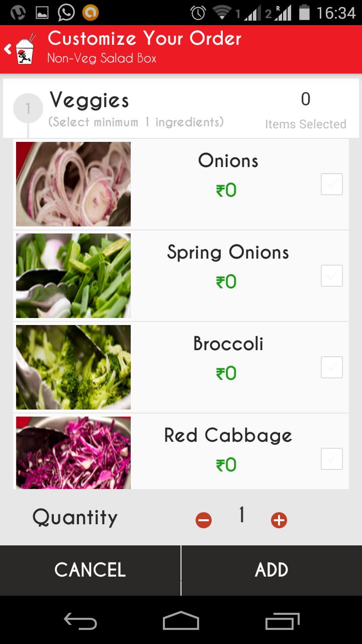The image size is (362, 644).
Task: Enable the Red Cabbage checkbox
Action: 332,459
